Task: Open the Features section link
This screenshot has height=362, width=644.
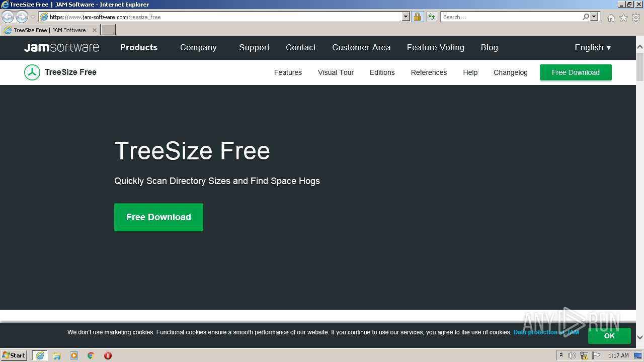Action: tap(288, 72)
